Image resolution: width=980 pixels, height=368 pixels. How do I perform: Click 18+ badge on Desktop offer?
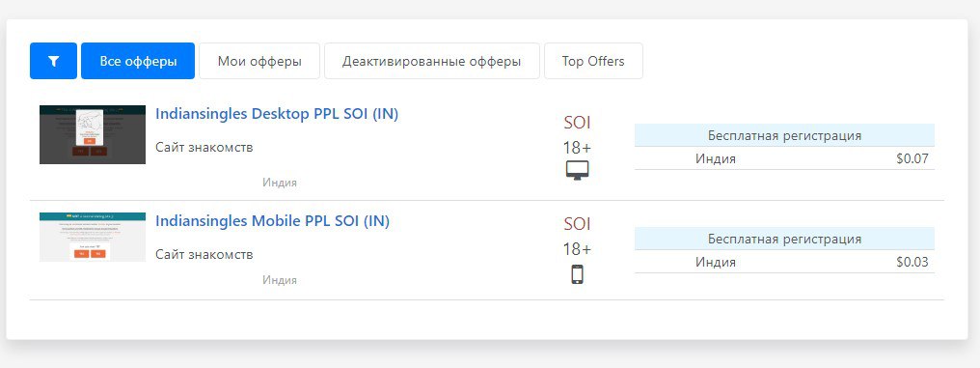click(x=577, y=148)
